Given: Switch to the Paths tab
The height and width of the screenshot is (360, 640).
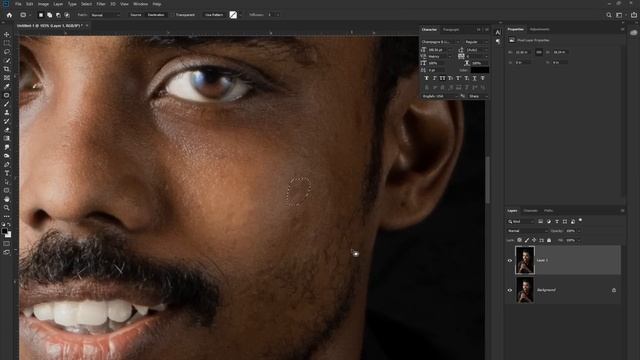Looking at the screenshot, I should pyautogui.click(x=549, y=211).
